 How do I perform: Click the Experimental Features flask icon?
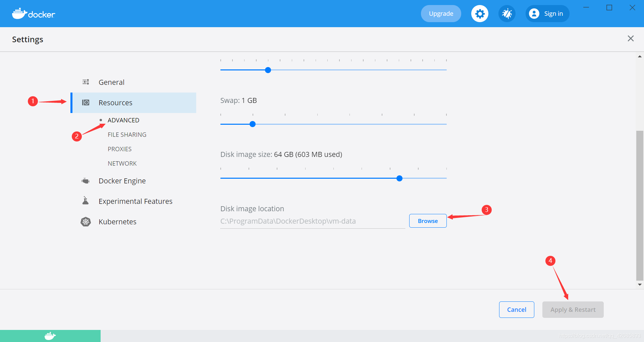point(86,201)
